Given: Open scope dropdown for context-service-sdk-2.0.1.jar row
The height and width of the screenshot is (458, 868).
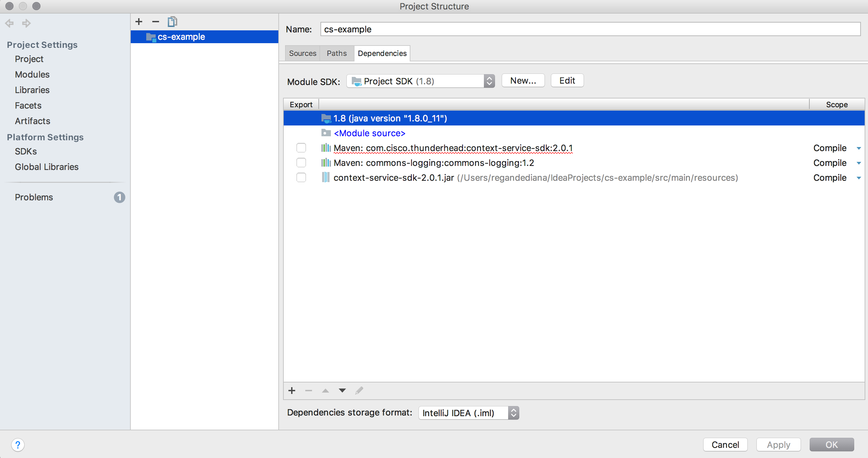Looking at the screenshot, I should click(859, 178).
